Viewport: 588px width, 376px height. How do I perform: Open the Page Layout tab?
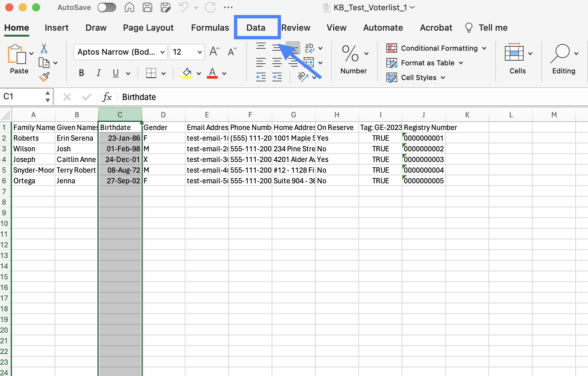[148, 28]
